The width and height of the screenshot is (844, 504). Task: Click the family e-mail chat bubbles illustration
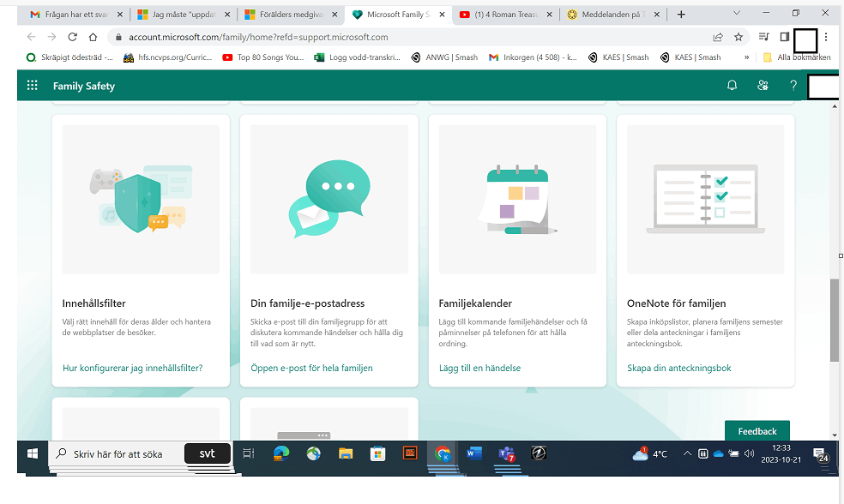329,200
